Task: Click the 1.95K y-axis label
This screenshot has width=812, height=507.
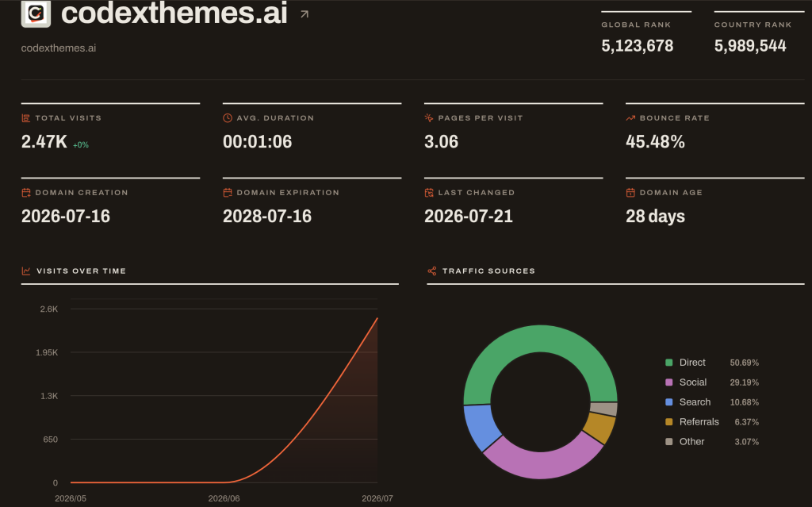Action: (47, 352)
